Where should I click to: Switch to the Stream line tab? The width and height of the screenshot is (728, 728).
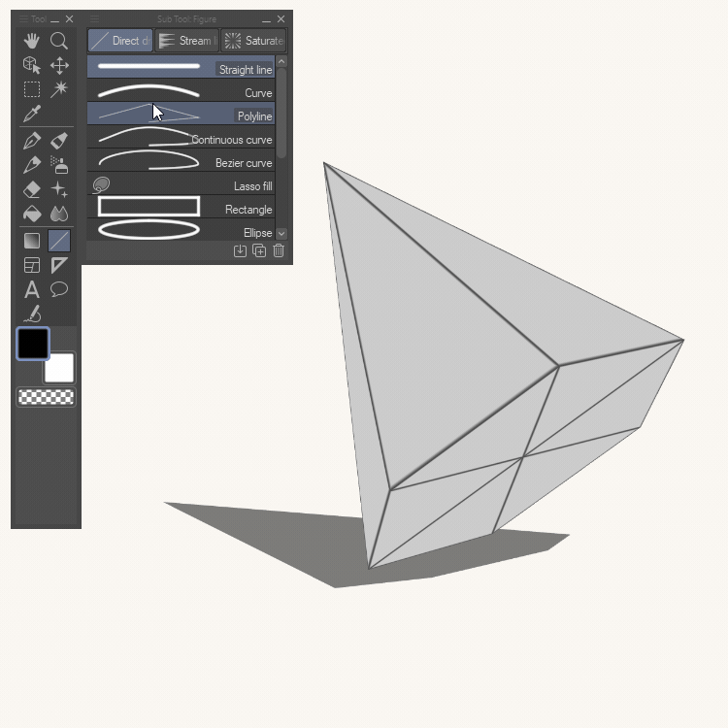(x=186, y=41)
